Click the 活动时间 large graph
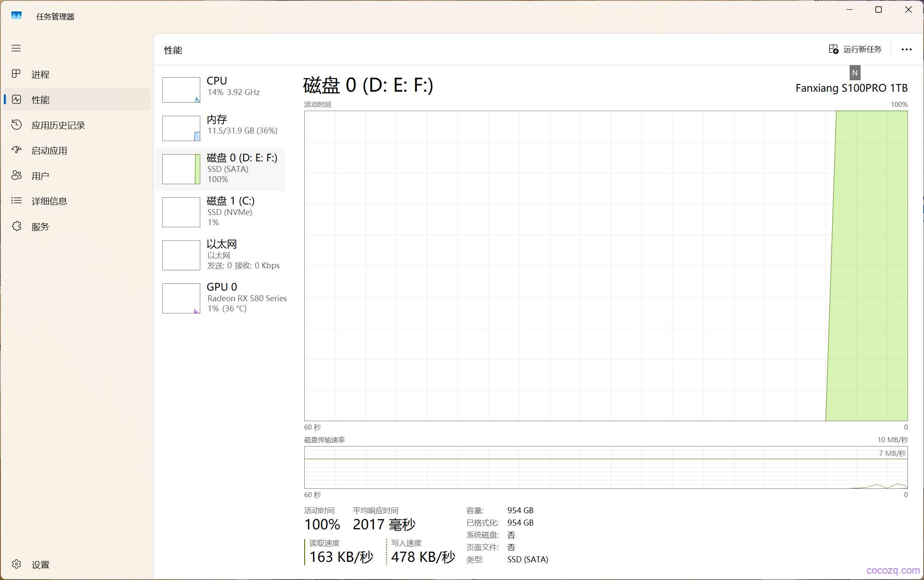This screenshot has height=580, width=924. point(606,266)
